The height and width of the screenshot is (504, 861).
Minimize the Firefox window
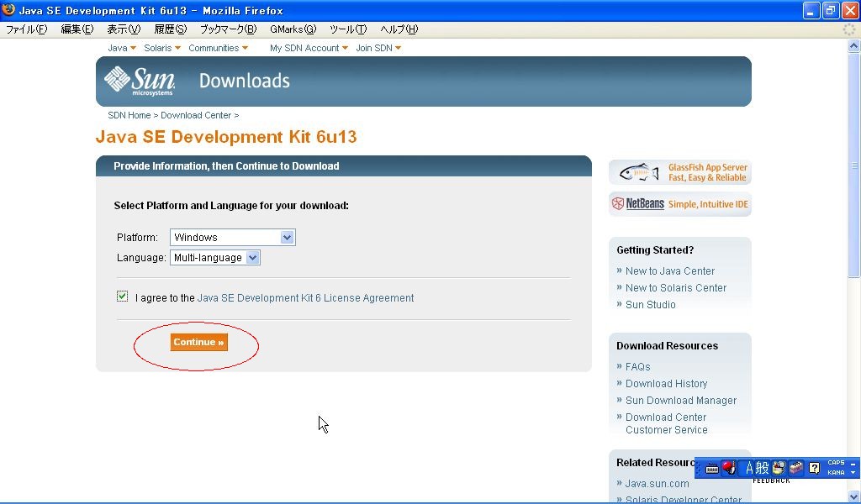811,10
